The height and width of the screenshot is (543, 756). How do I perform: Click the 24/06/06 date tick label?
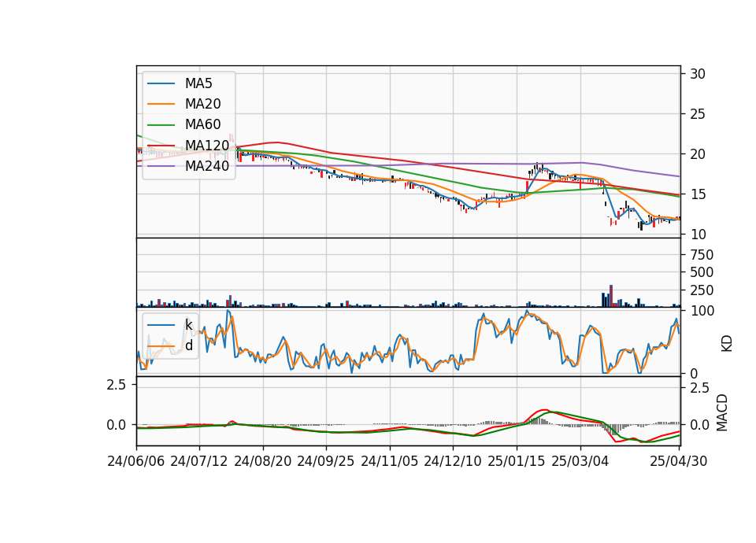pos(136,461)
